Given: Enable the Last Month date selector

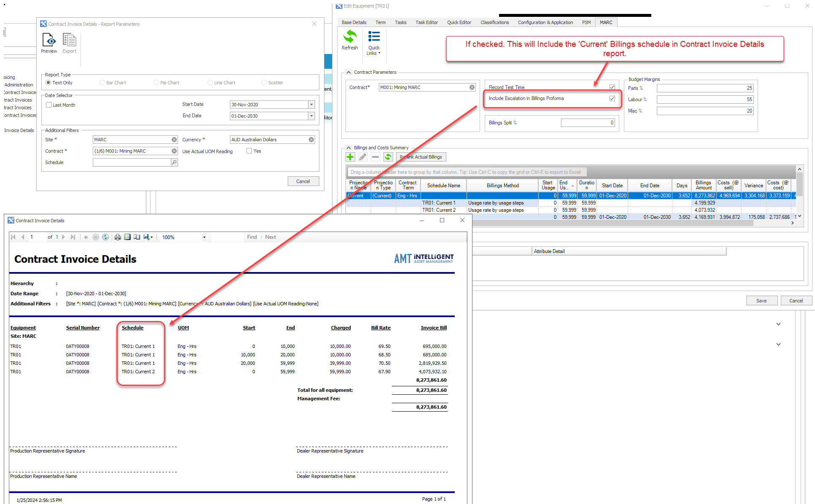Looking at the screenshot, I should pyautogui.click(x=49, y=105).
